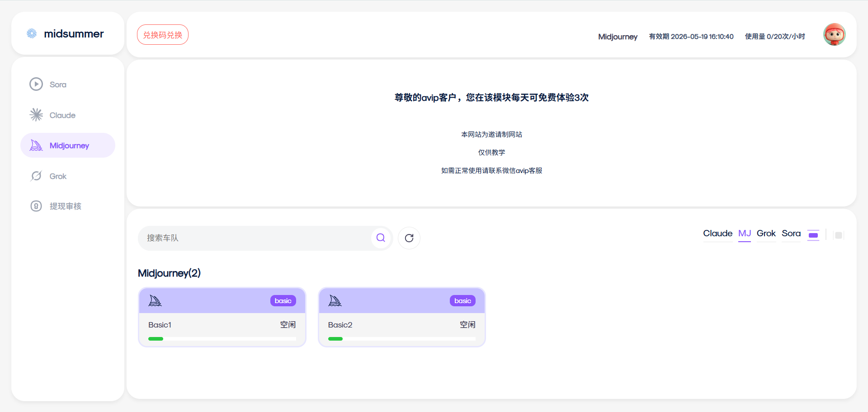This screenshot has height=412, width=868.
Task: Click the sailboat icon on Basic2 card
Action: click(x=335, y=301)
